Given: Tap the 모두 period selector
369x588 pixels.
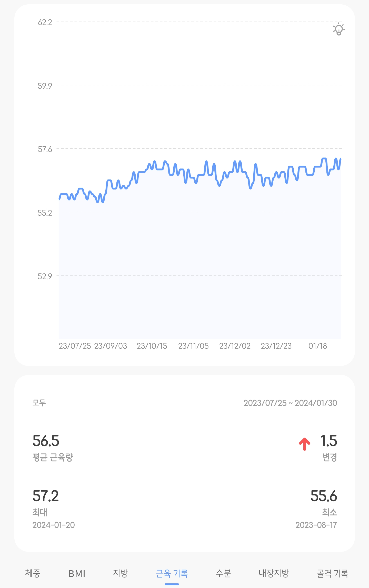Looking at the screenshot, I should 39,403.
